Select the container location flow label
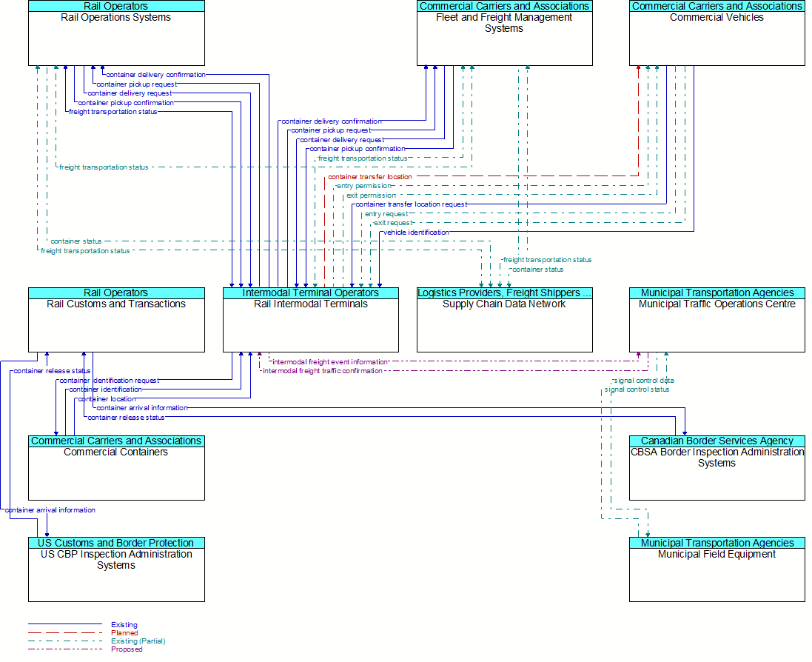The height and width of the screenshot is (662, 812). tap(107, 399)
